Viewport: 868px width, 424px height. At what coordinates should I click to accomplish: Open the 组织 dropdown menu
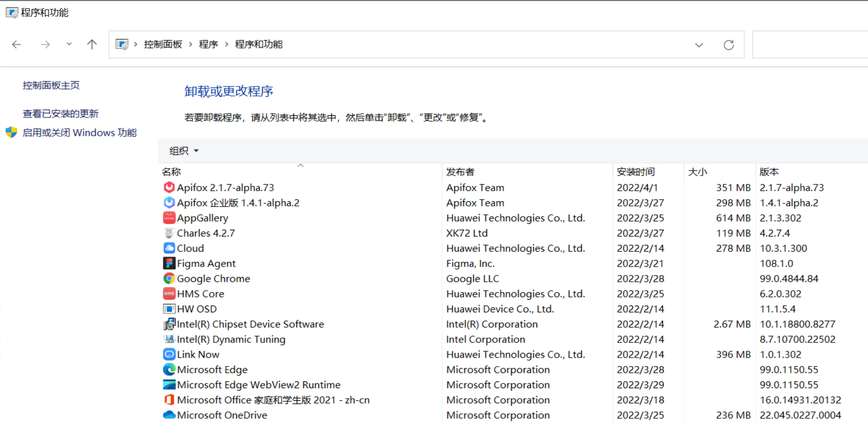point(184,151)
